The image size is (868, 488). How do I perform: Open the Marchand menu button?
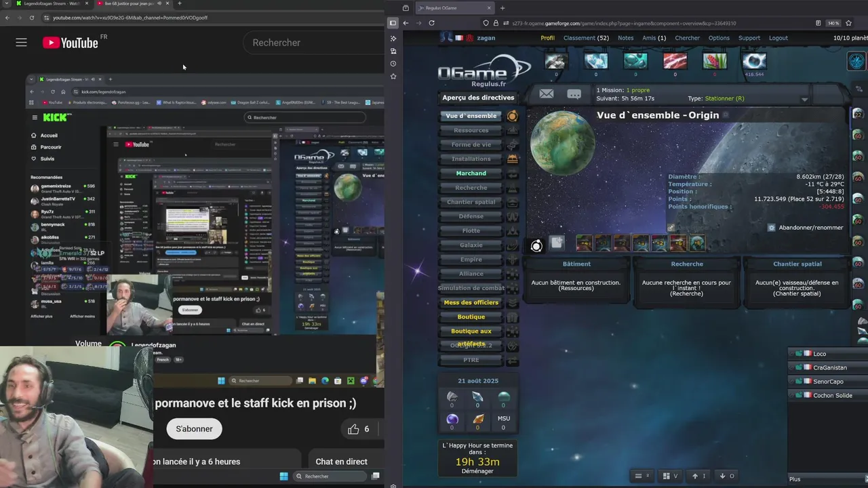click(x=471, y=174)
